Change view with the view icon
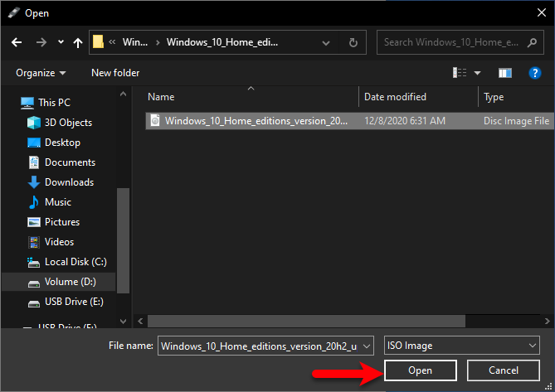 pyautogui.click(x=460, y=73)
